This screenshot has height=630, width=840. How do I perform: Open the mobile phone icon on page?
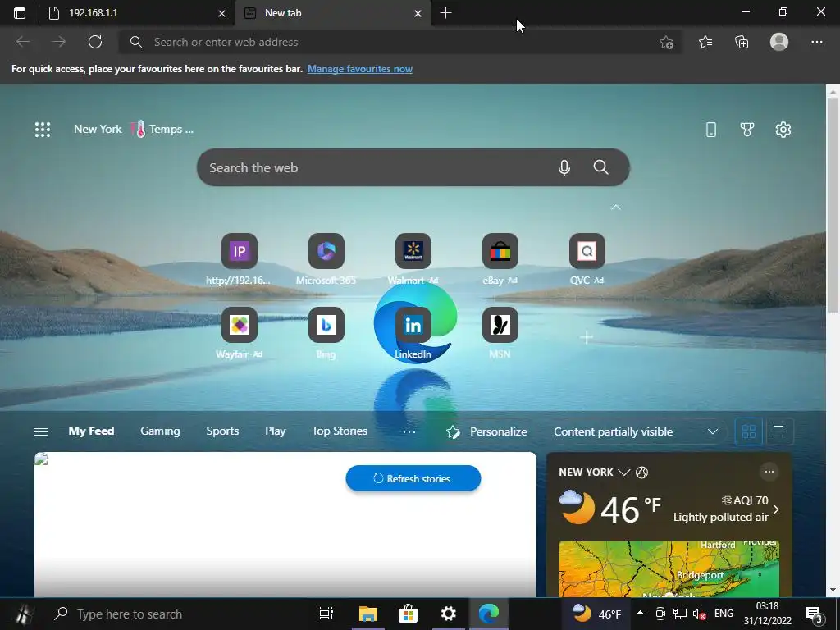point(711,129)
